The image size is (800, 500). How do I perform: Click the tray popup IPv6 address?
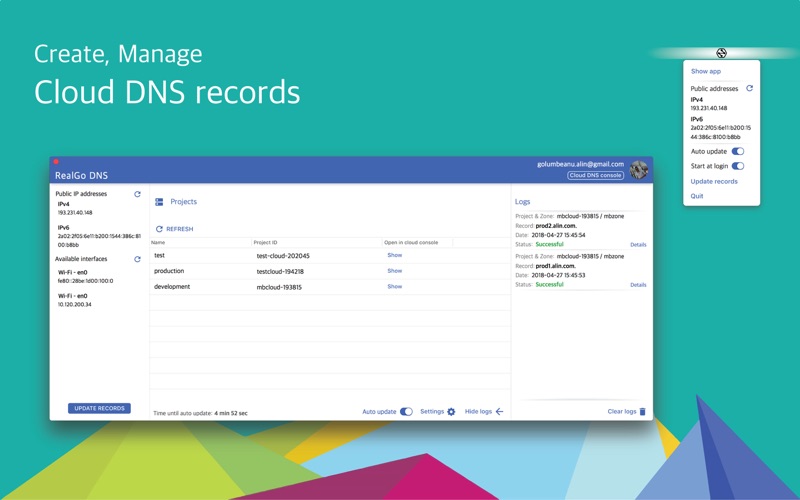point(720,132)
